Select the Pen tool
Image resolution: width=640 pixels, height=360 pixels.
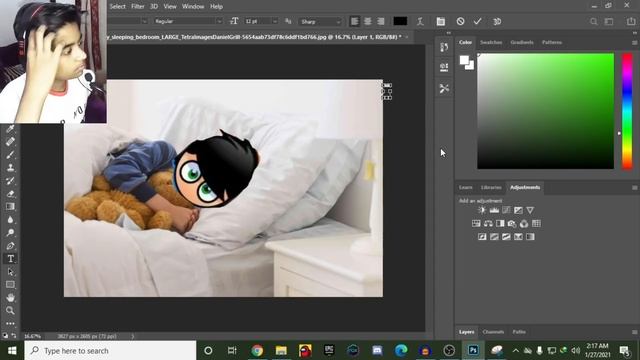tap(10, 246)
